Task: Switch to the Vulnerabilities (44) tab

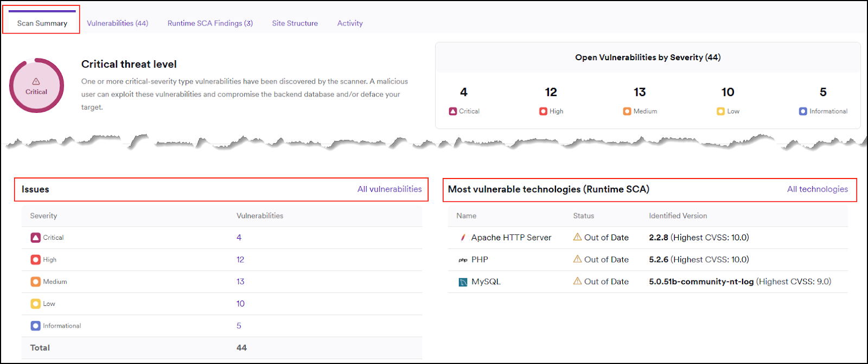Action: 117,23
